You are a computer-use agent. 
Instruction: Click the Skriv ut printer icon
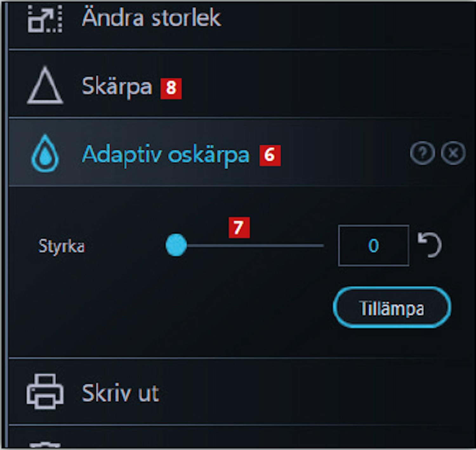[45, 391]
